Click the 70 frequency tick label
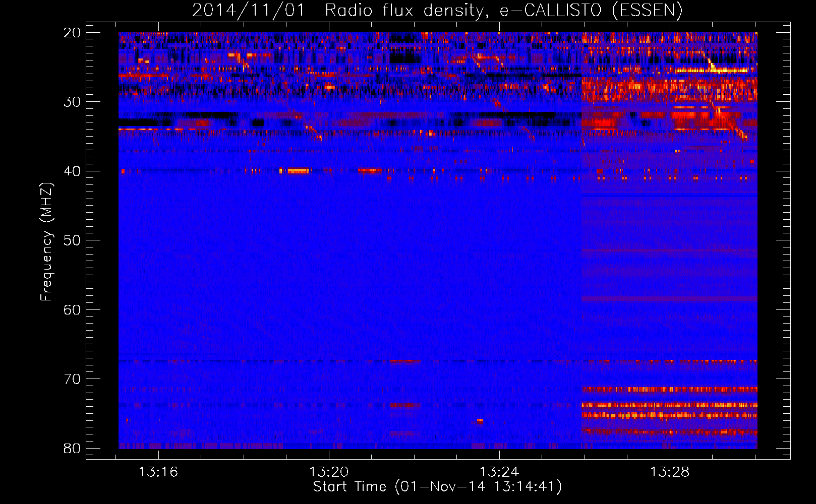 pyautogui.click(x=72, y=379)
